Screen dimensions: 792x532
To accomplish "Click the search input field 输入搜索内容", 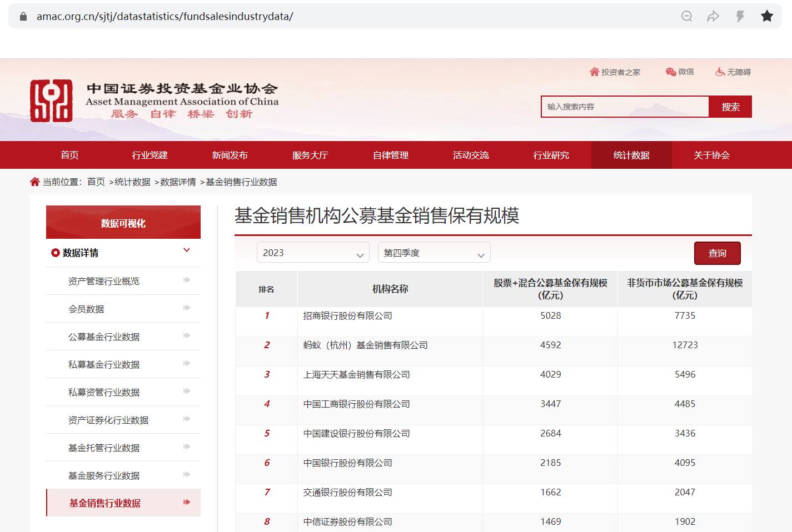I will click(625, 107).
